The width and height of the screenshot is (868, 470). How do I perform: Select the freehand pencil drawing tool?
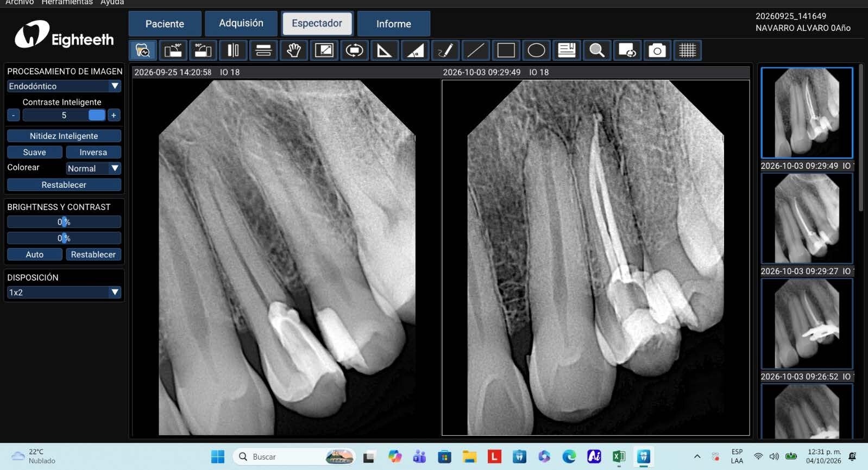[445, 50]
